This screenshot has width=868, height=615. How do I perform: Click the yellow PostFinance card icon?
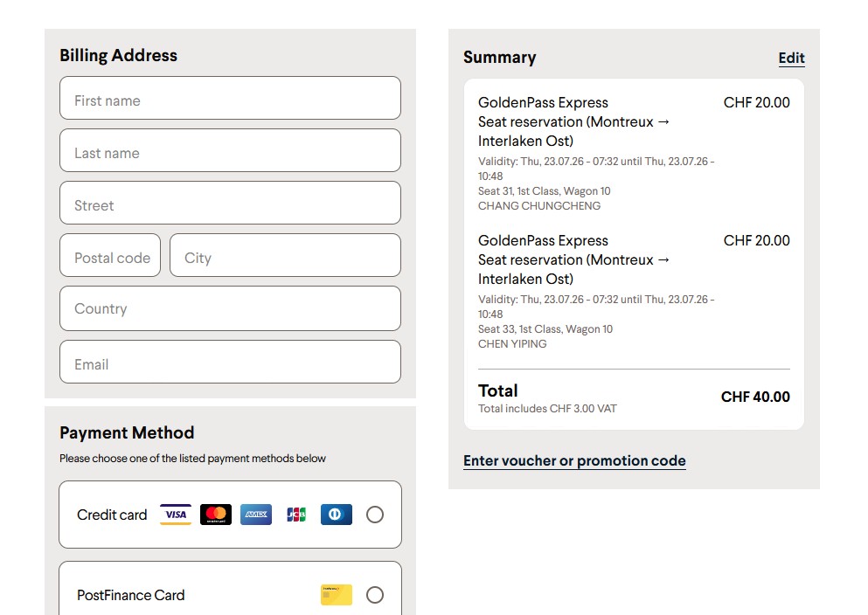[x=336, y=595]
